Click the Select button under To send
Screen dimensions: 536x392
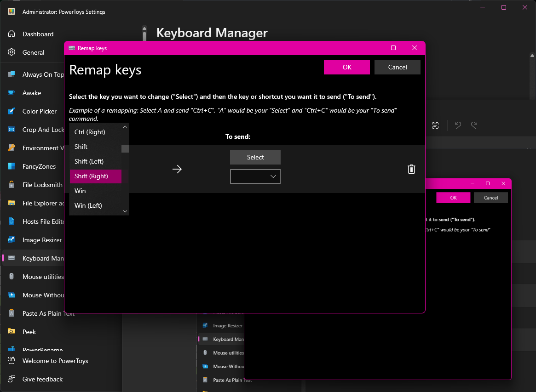pos(255,157)
